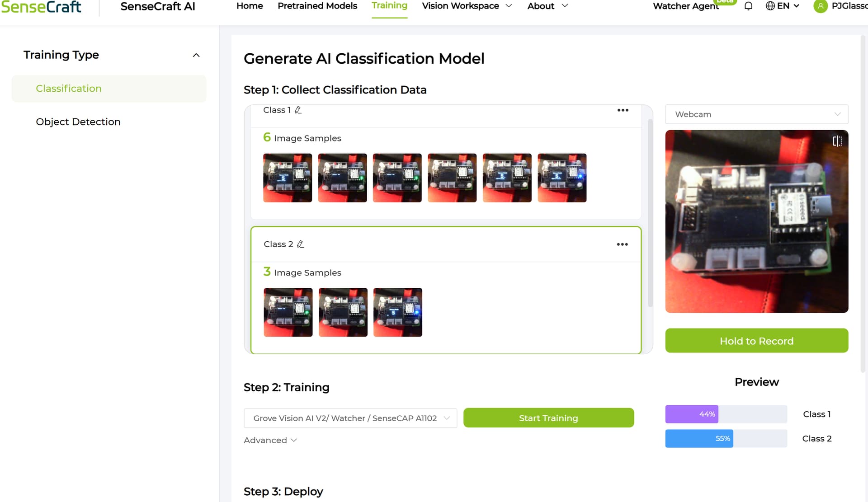Click the Class 2 55% preview bar
This screenshot has width=868, height=502.
(x=726, y=438)
